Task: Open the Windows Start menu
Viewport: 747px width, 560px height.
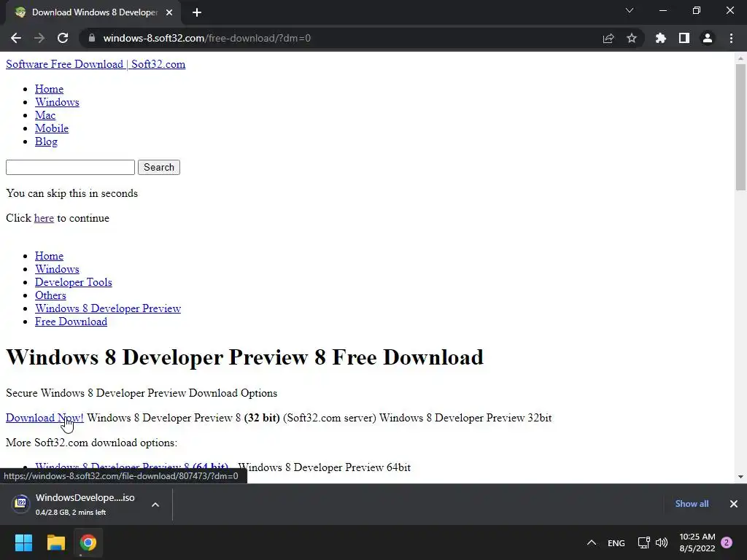Action: click(23, 542)
